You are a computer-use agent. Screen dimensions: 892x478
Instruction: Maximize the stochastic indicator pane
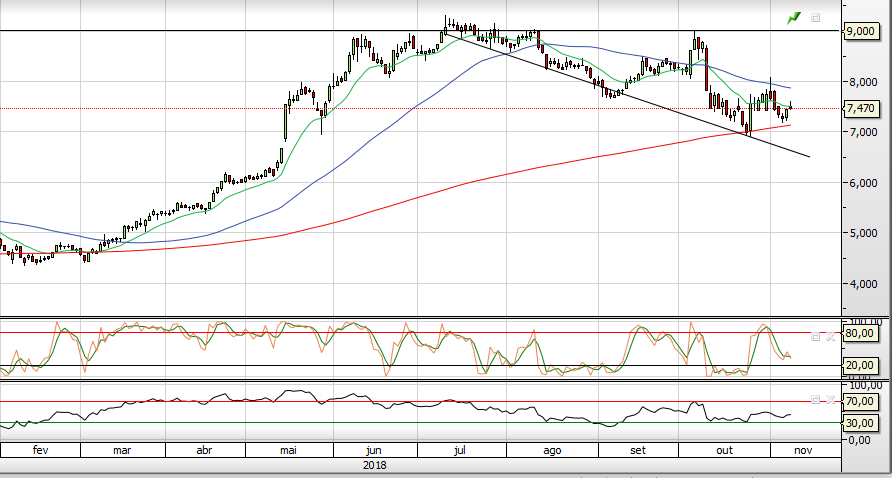click(815, 338)
